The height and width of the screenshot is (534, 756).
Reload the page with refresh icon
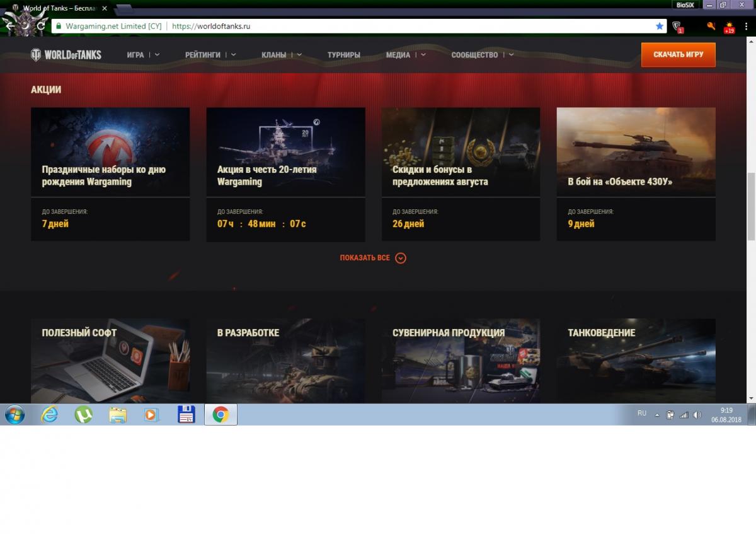point(41,26)
